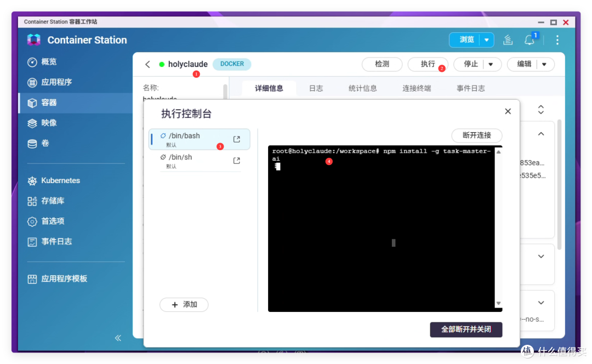
Task: Click the Container Station header title
Action: point(87,40)
